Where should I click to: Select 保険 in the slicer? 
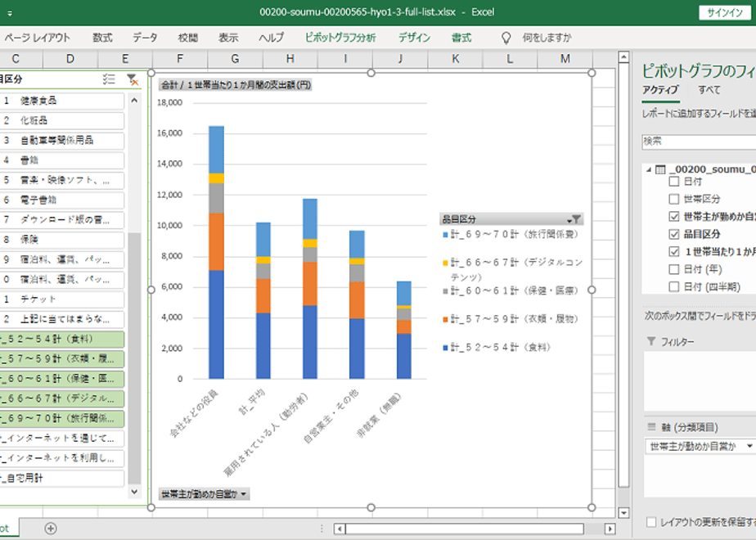61,240
